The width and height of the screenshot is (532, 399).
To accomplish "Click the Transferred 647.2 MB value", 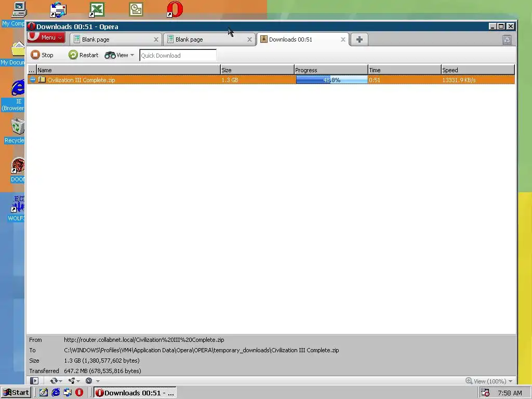I will (x=102, y=371).
